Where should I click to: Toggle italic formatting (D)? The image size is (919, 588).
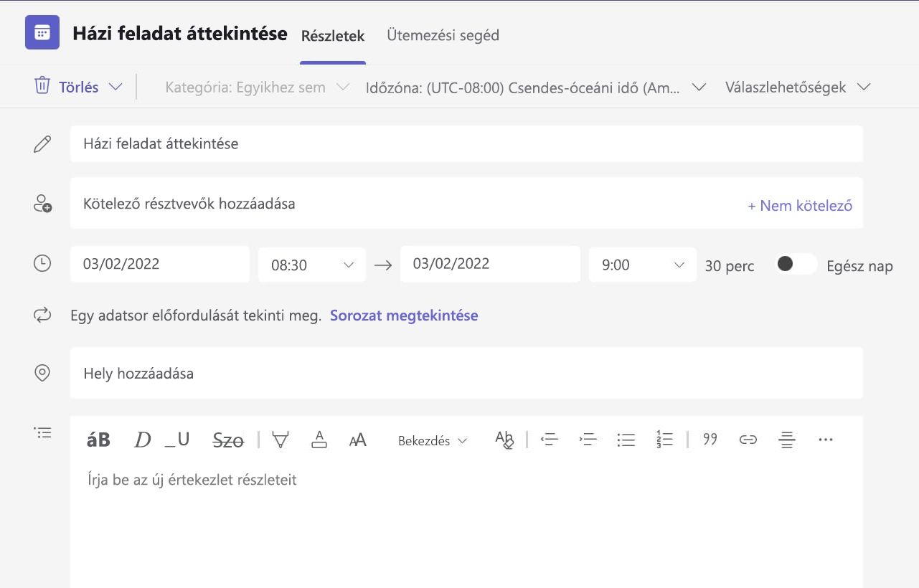coord(143,440)
